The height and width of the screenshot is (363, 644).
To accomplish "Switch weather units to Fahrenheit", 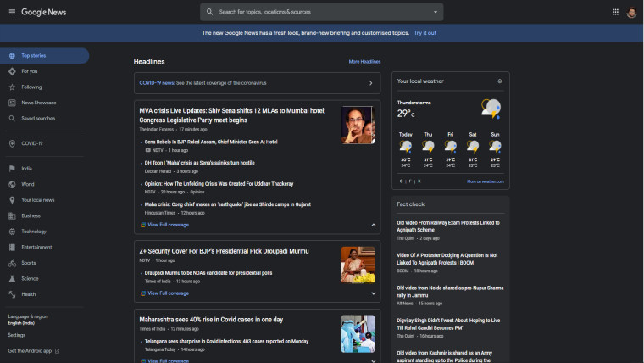I will coord(410,181).
